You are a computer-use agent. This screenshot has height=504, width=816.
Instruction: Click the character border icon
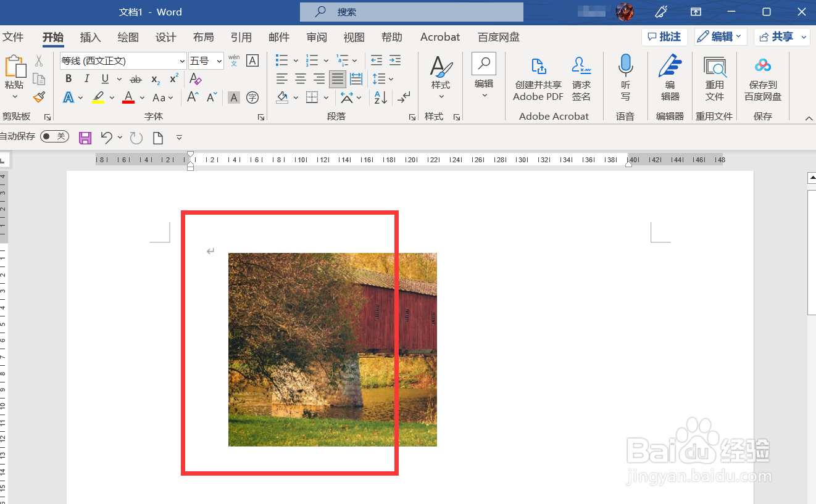(x=252, y=60)
